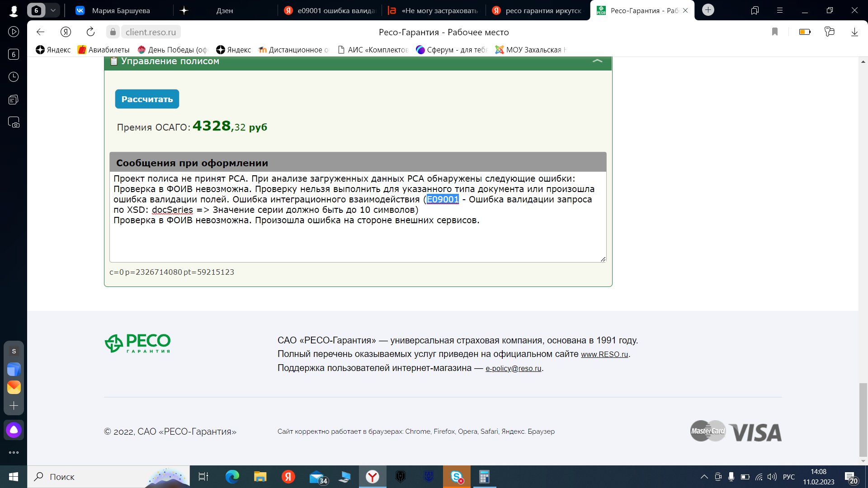Viewport: 868px width, 488px height.
Task: Open the Yandex home icon in the toolbar
Action: point(66,32)
